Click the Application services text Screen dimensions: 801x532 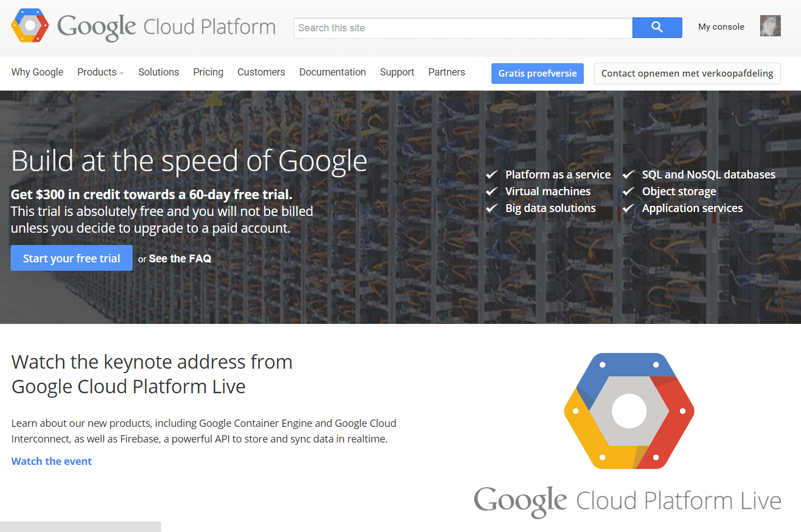coord(692,208)
